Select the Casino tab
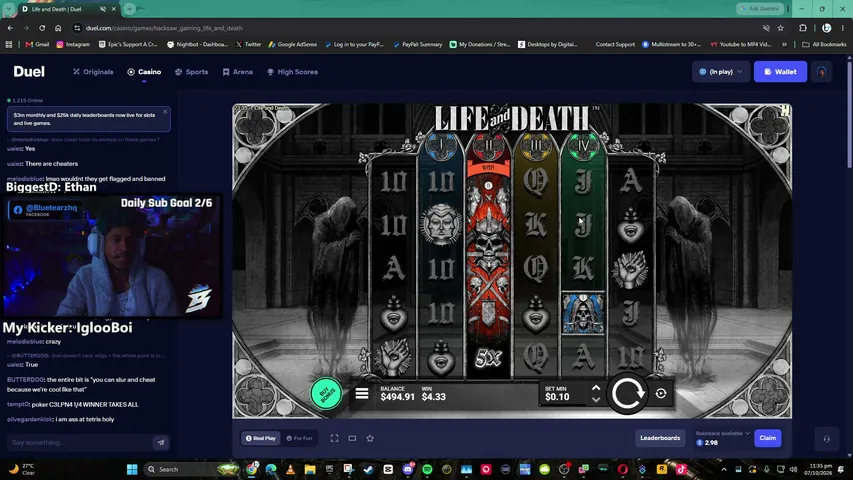 point(144,72)
